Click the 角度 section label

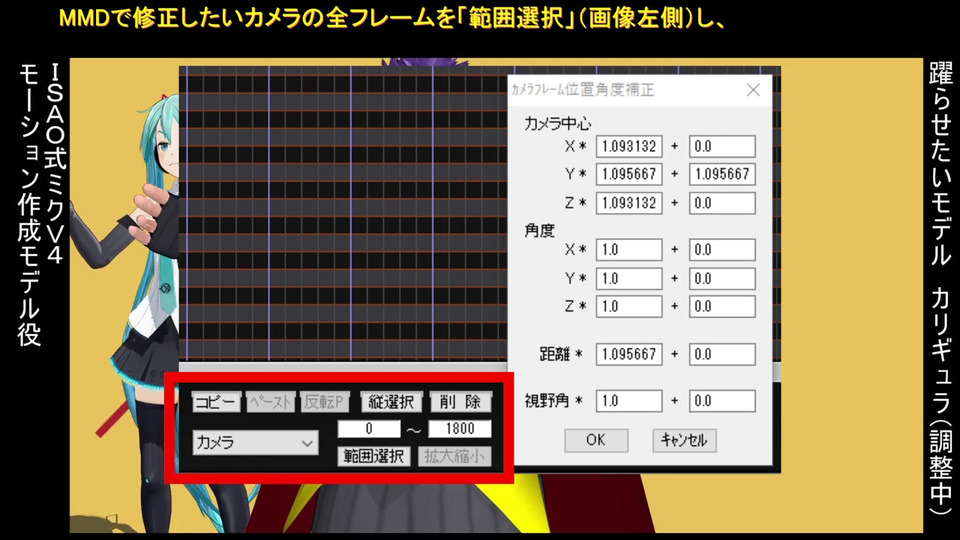[539, 231]
